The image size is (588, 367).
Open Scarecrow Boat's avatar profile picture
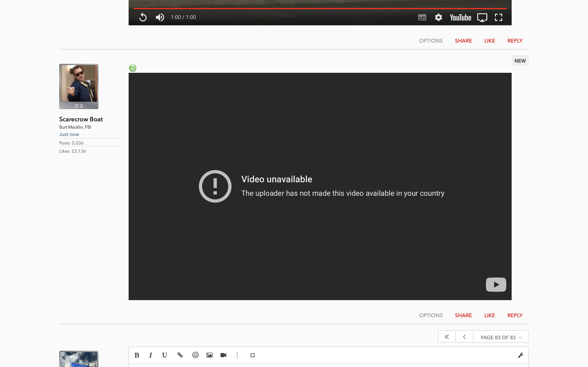click(79, 83)
